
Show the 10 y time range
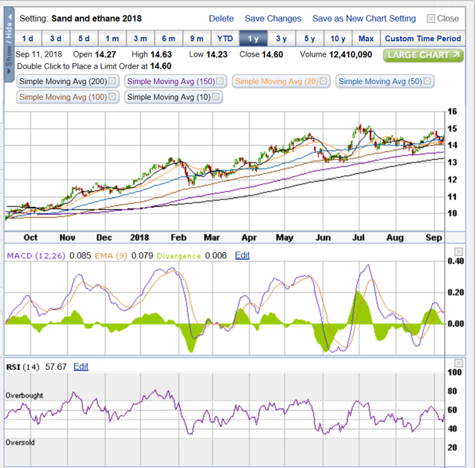(x=338, y=39)
